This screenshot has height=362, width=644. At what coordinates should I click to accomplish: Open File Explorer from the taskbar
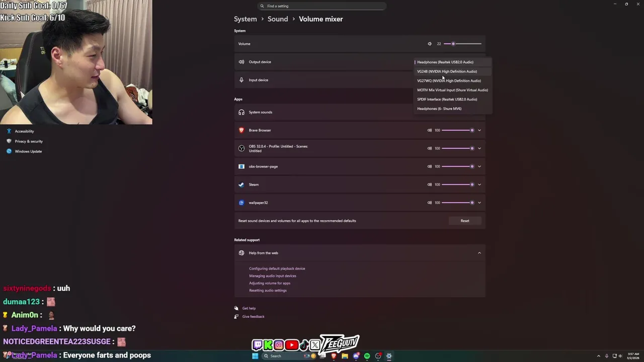tap(345, 356)
